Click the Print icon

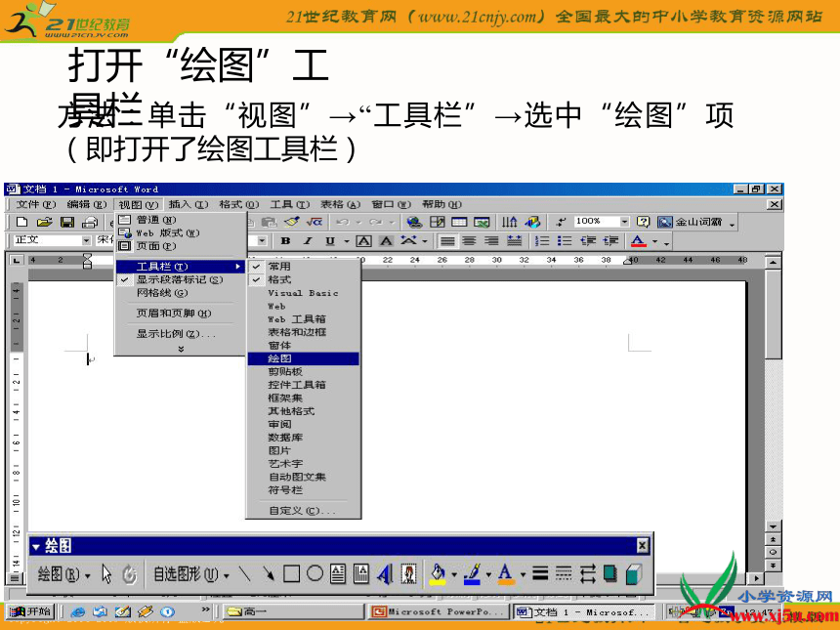[90, 222]
